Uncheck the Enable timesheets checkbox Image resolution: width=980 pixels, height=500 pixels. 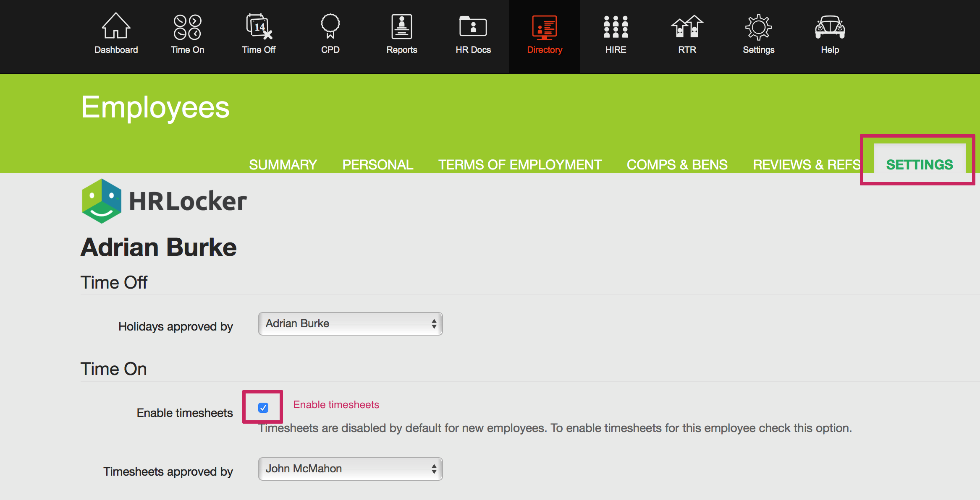pos(263,408)
